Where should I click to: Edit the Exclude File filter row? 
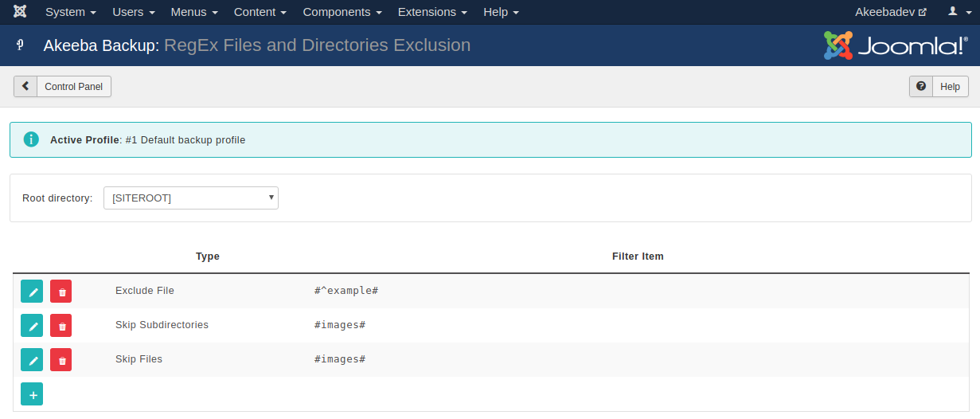coord(32,292)
